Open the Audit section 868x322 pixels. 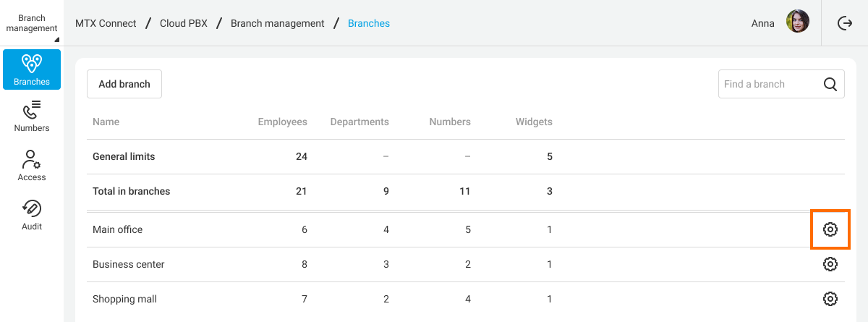(x=32, y=214)
